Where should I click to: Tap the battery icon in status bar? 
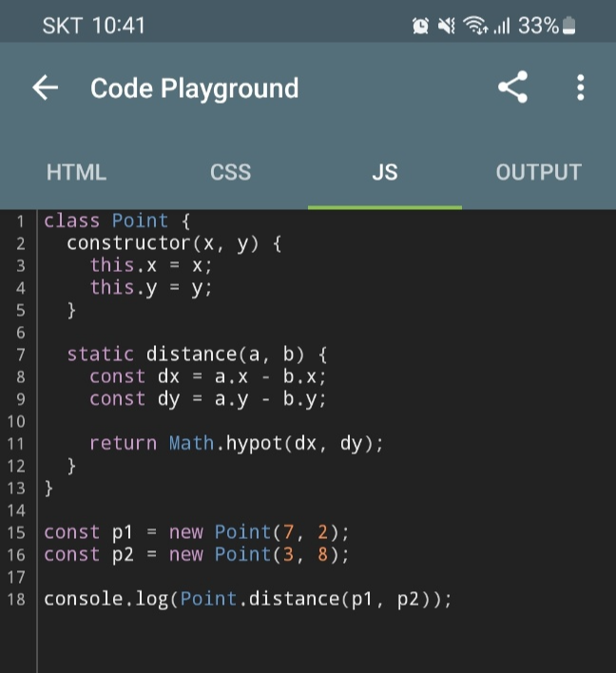[568, 26]
